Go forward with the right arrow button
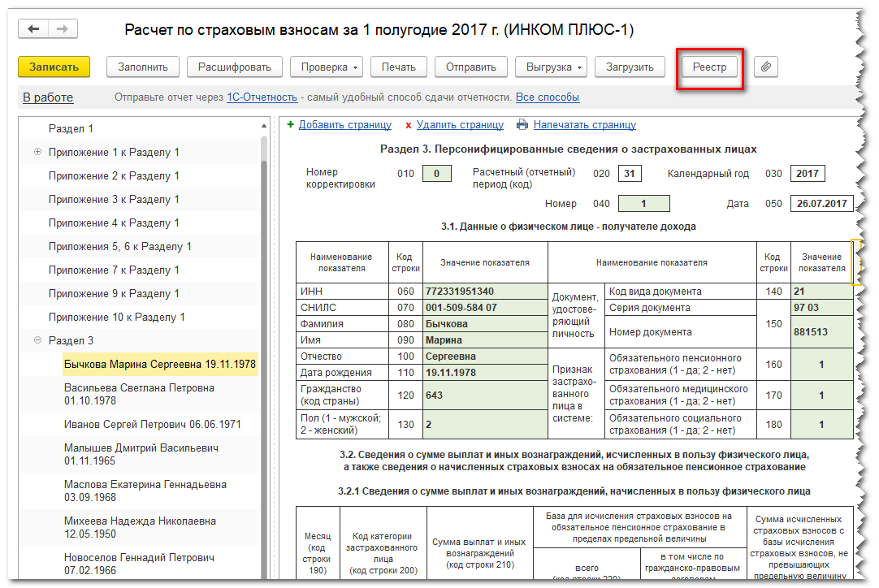Image resolution: width=879 pixels, height=588 pixels. pos(63,28)
